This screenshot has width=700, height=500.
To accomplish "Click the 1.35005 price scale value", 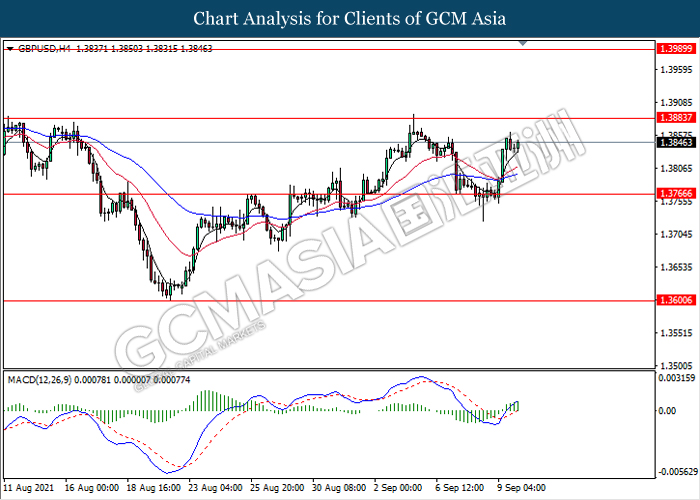I will 676,366.
